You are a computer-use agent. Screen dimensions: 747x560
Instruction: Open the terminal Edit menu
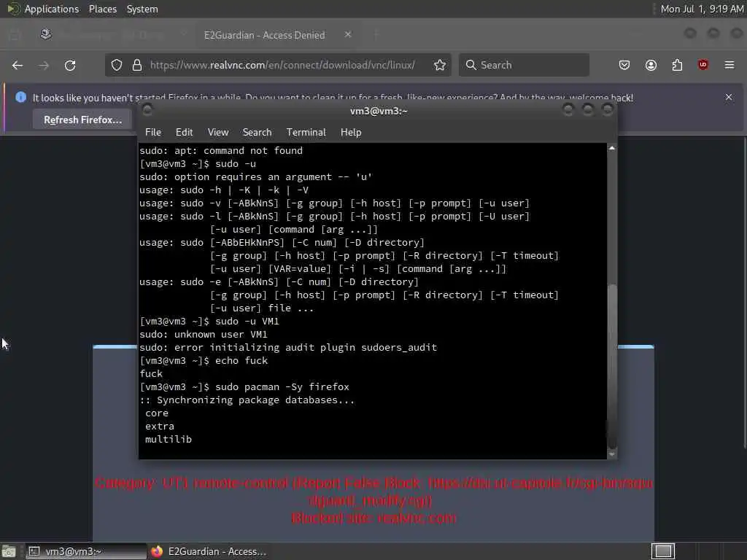[x=184, y=133]
